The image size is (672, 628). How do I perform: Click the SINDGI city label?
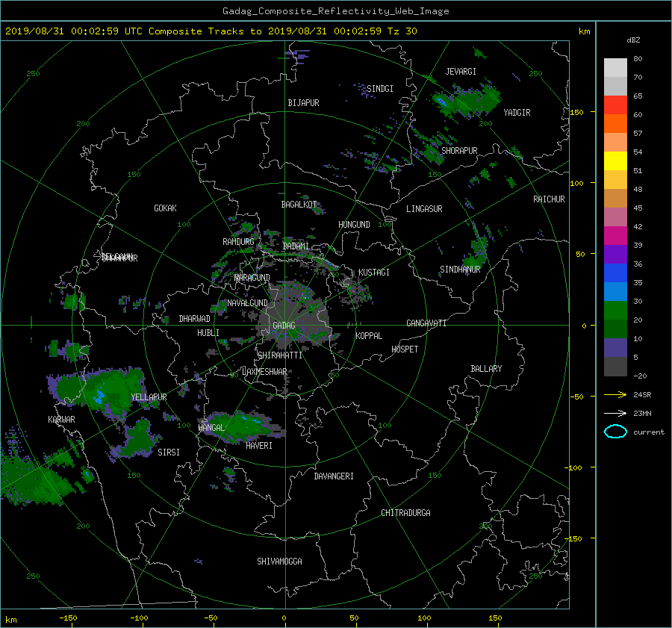(x=380, y=89)
